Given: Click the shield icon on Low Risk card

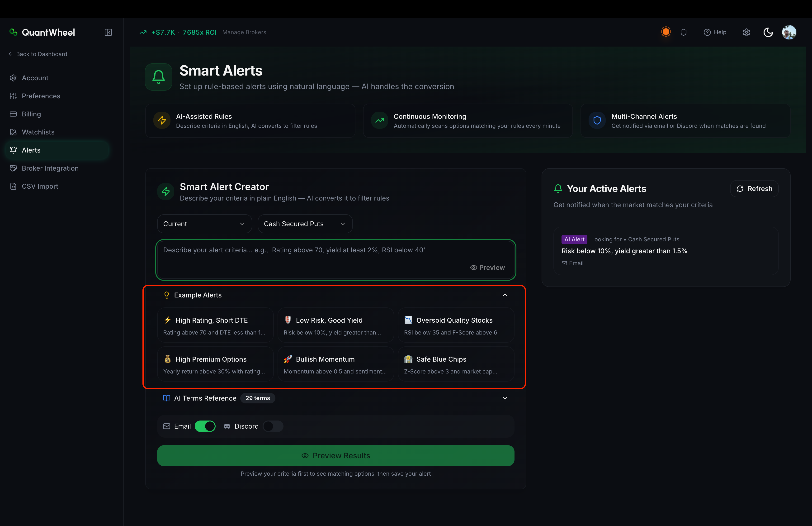Looking at the screenshot, I should [288, 320].
